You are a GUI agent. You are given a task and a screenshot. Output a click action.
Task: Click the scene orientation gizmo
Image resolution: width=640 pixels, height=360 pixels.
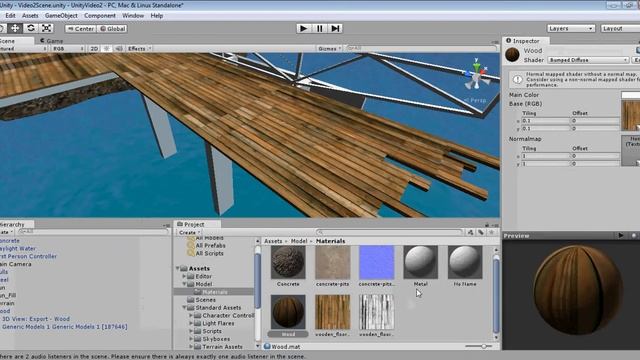pyautogui.click(x=476, y=76)
